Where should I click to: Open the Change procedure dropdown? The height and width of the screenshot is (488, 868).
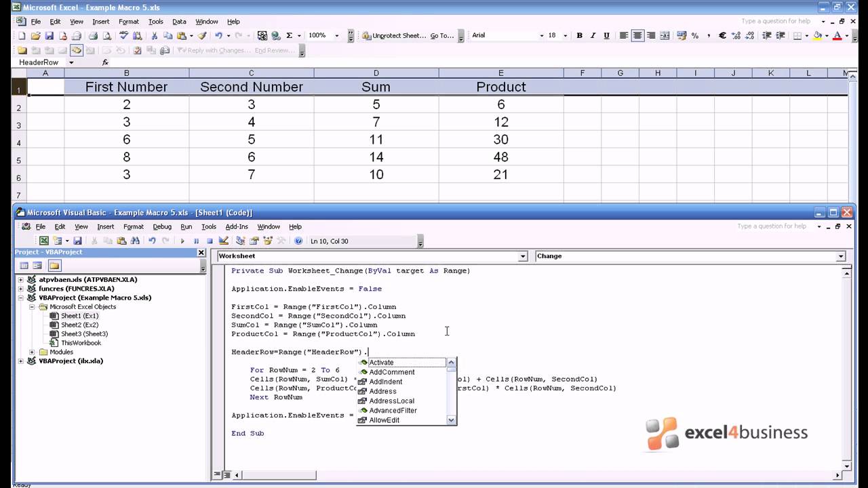coord(841,256)
